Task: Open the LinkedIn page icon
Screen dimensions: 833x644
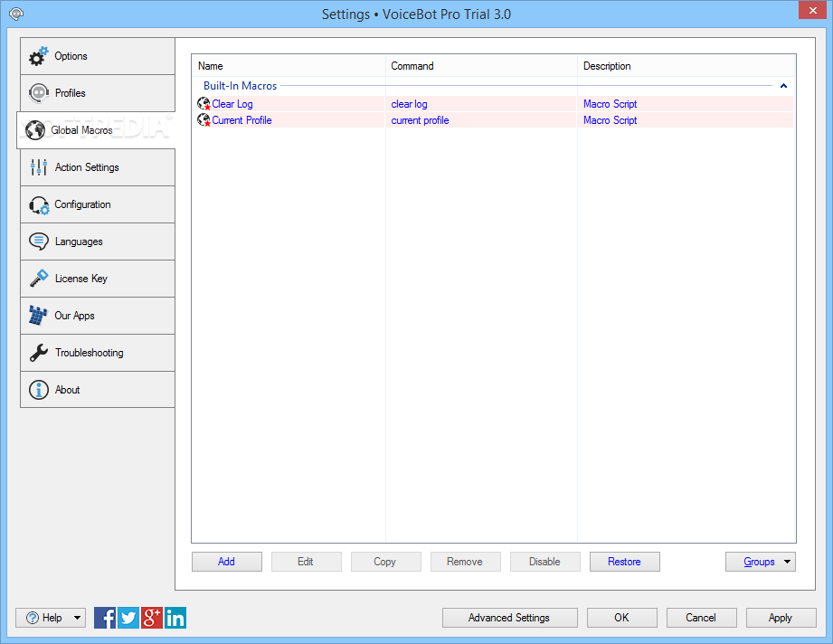Action: pyautogui.click(x=175, y=618)
